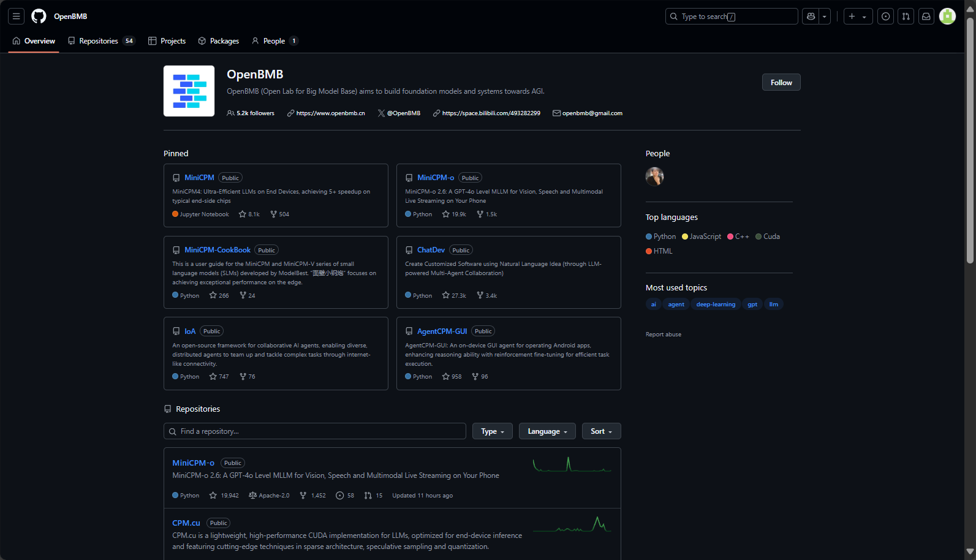Open pinned MiniCPM-CookBook repository

[x=218, y=250]
